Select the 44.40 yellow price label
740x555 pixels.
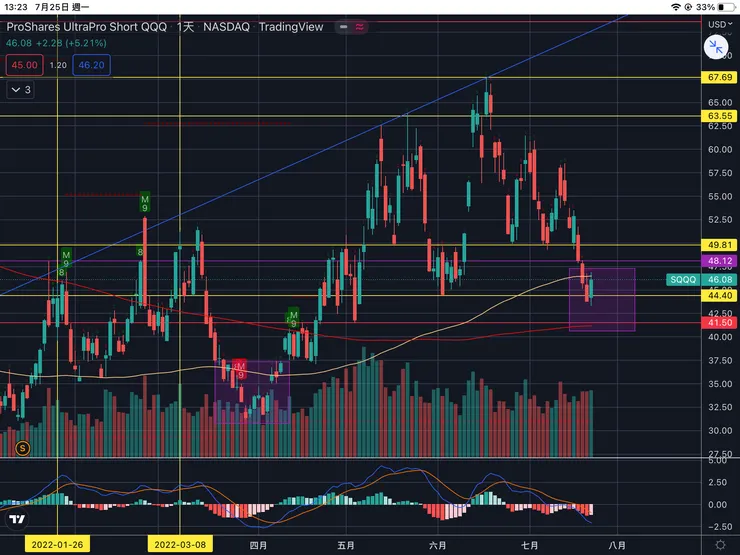[720, 295]
